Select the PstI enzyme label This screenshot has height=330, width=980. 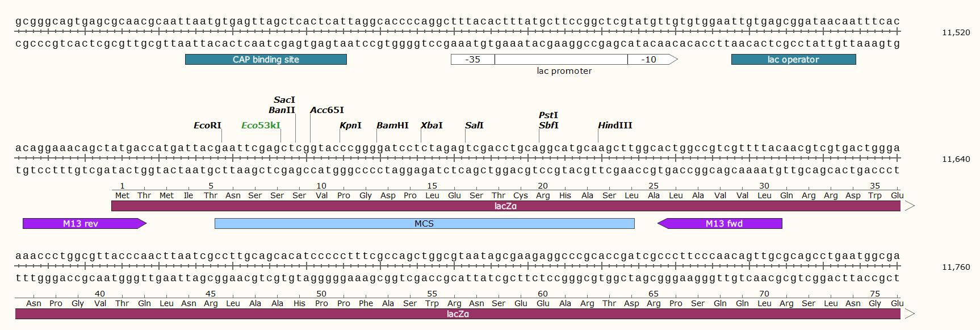click(x=548, y=115)
